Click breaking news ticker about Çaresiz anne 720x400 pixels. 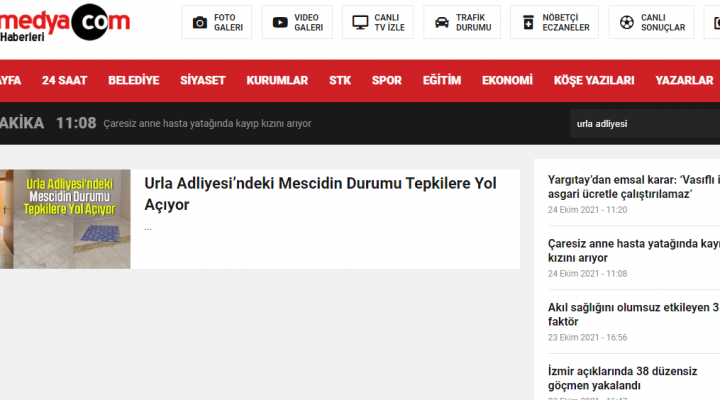pyautogui.click(x=207, y=124)
